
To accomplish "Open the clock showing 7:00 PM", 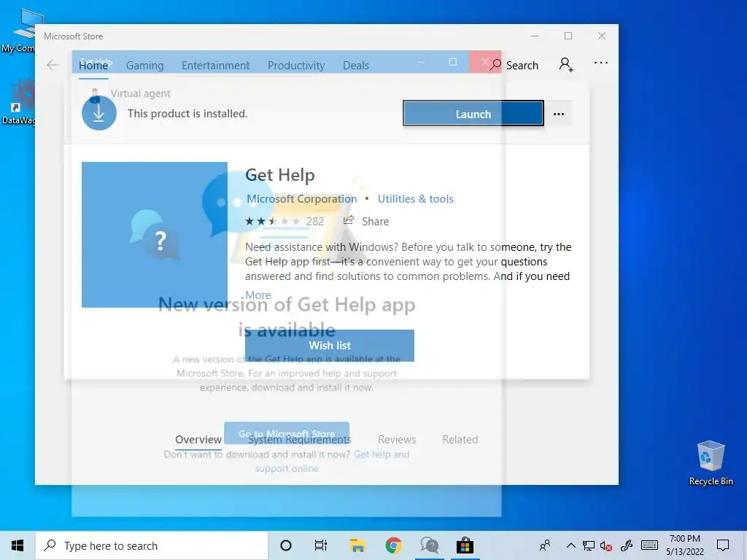I will pyautogui.click(x=684, y=545).
